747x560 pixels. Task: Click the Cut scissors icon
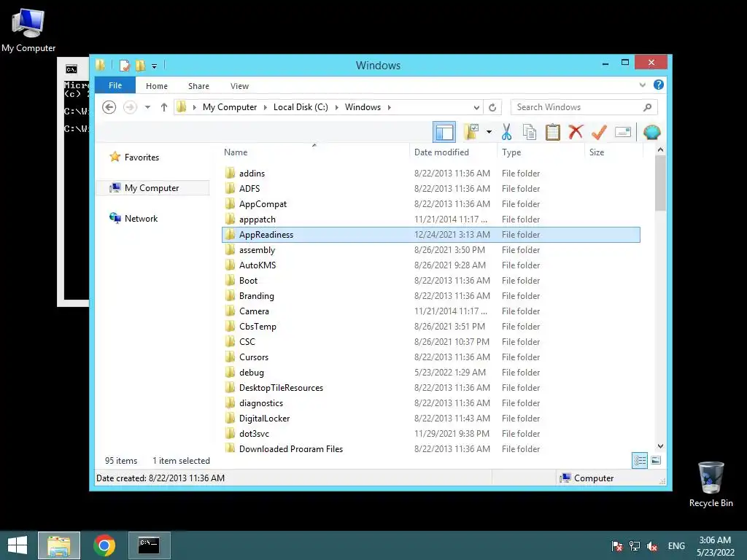(506, 132)
